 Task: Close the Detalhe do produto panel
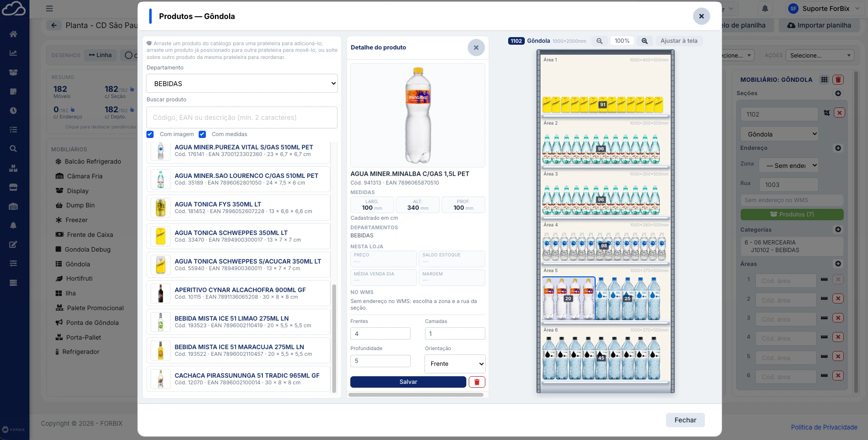point(476,48)
